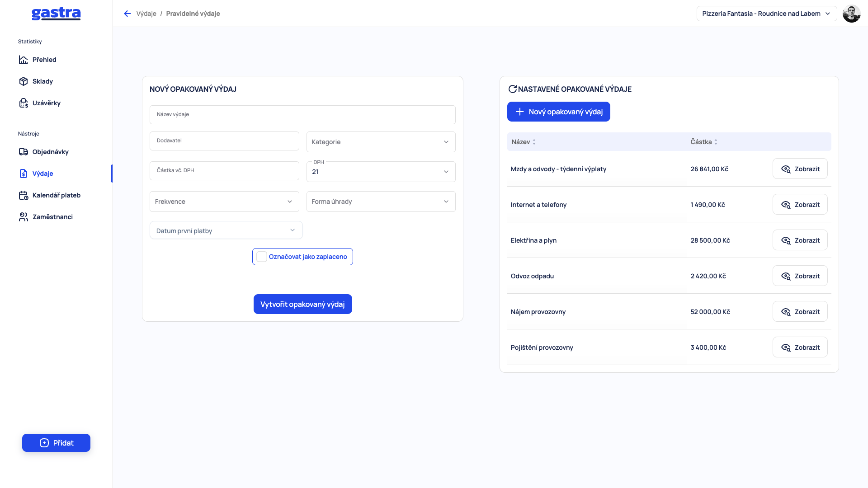Click the refresh icon by Nastavené opakované výdaje
The height and width of the screenshot is (488, 868).
[x=512, y=89]
